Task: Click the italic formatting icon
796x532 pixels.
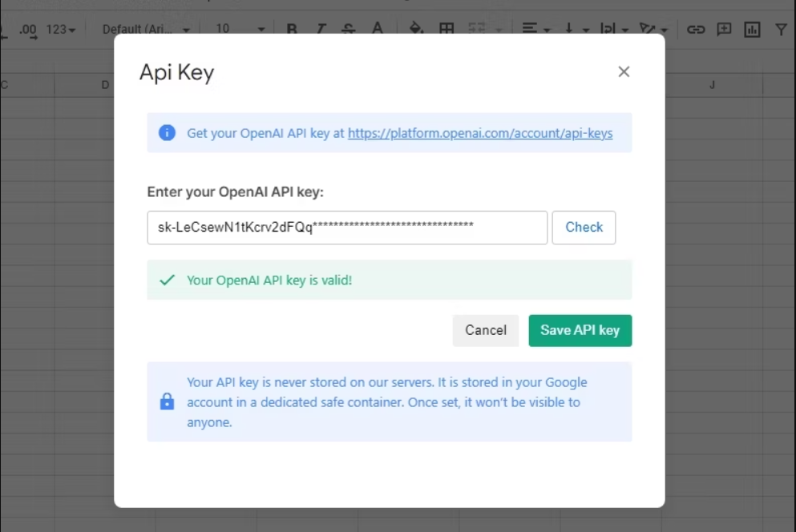Action: (321, 30)
